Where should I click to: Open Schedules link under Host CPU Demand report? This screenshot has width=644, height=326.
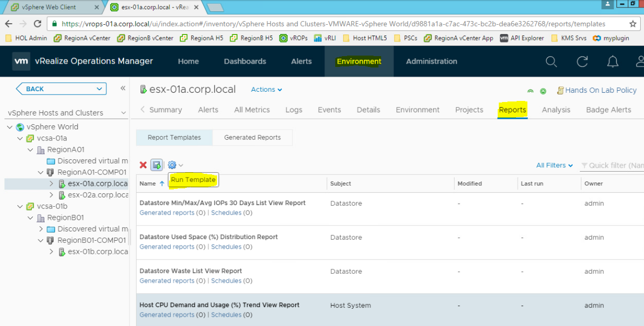226,315
